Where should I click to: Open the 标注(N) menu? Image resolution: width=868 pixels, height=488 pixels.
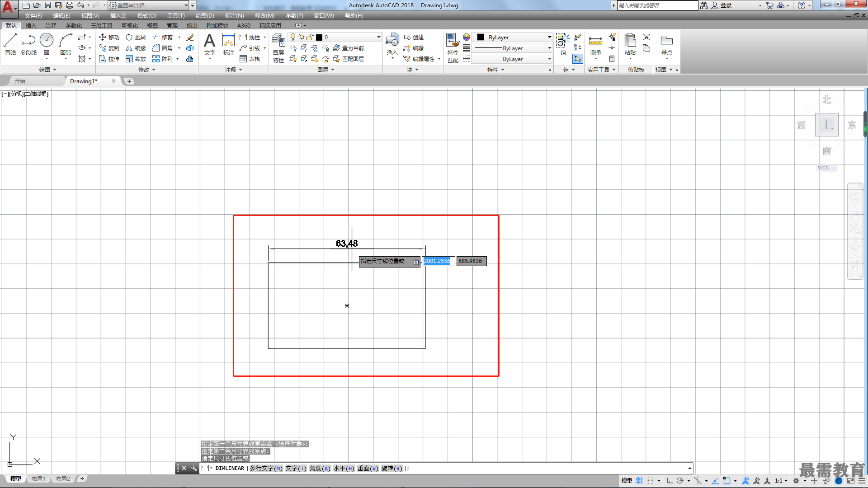[234, 15]
